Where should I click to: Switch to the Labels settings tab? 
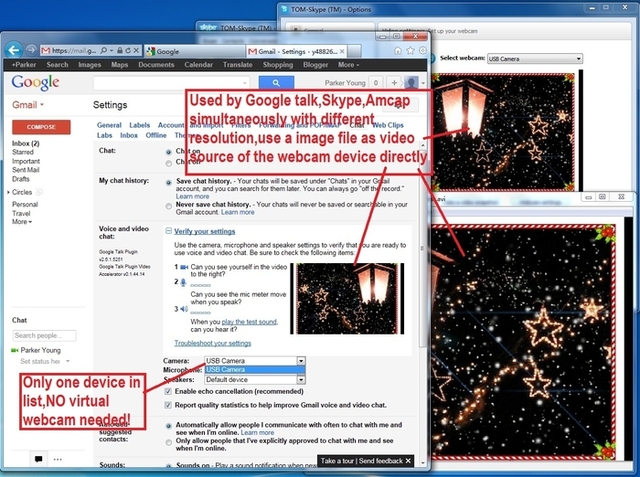(x=140, y=125)
